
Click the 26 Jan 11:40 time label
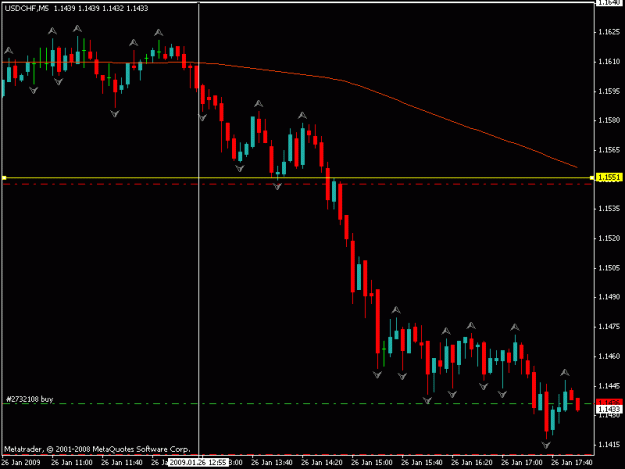coord(122,463)
